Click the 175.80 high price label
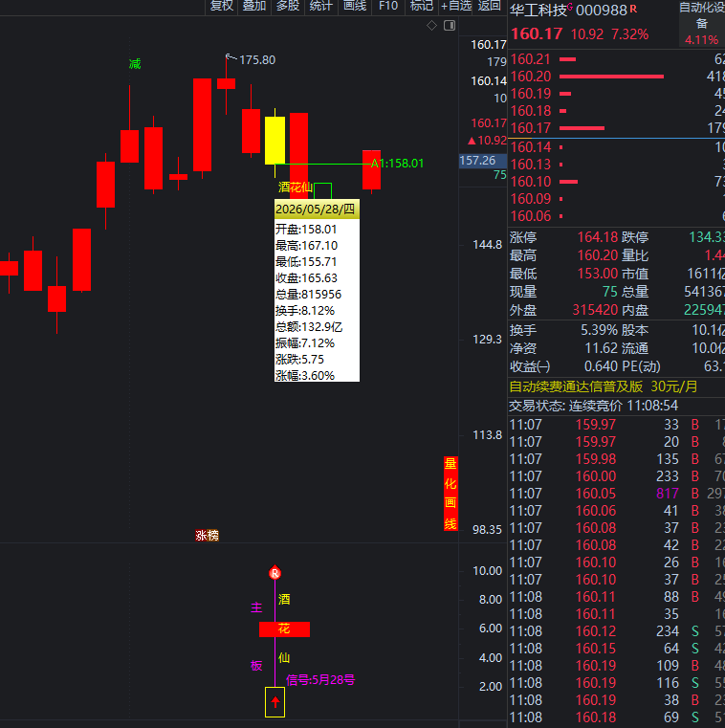This screenshot has width=725, height=728. pyautogui.click(x=257, y=60)
